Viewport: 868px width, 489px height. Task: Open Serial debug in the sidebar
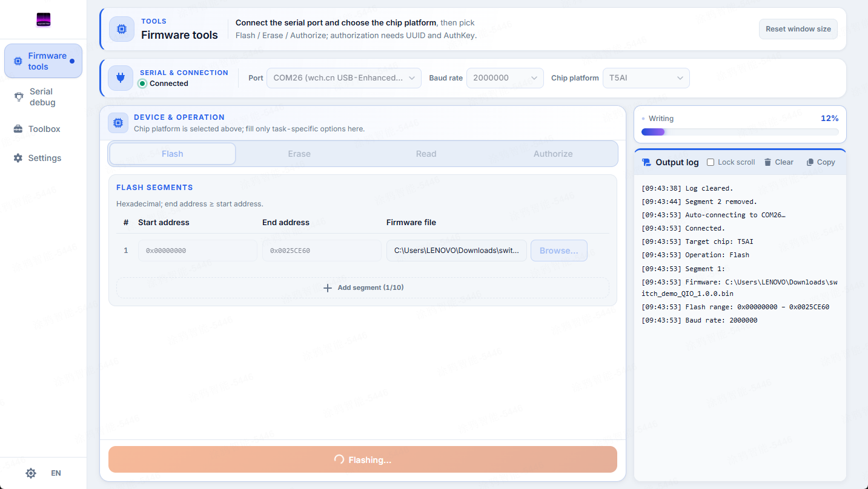(x=42, y=97)
